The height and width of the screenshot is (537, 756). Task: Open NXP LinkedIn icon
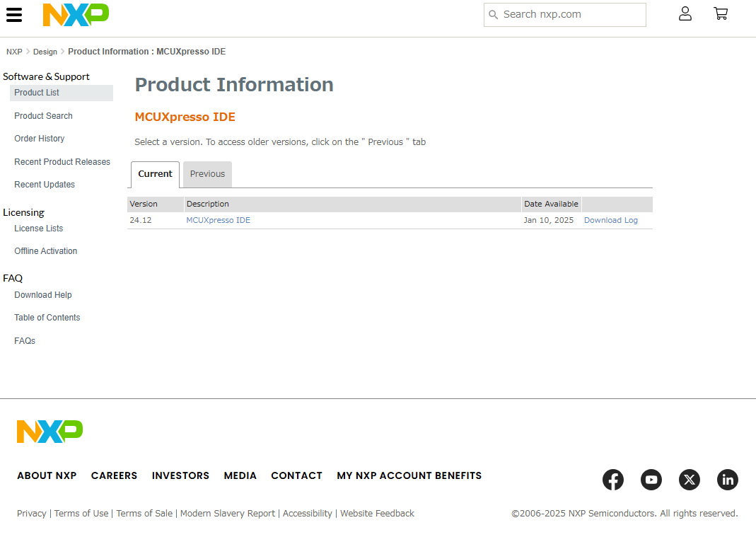pos(728,480)
